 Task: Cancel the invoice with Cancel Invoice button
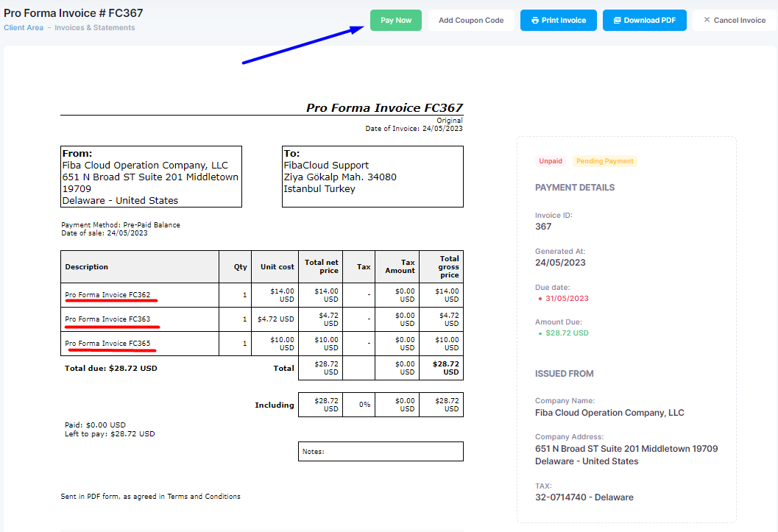[735, 21]
